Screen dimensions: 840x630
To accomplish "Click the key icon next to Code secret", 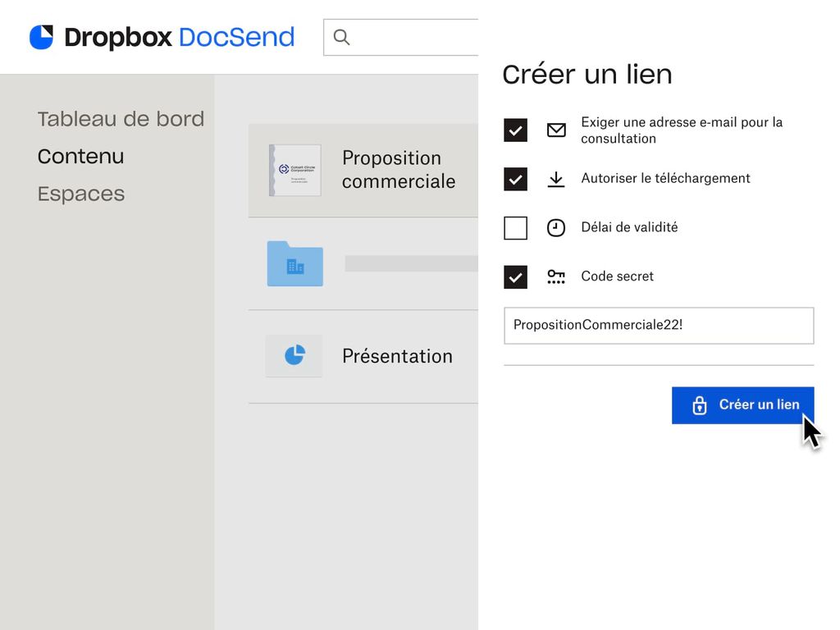I will (x=556, y=276).
